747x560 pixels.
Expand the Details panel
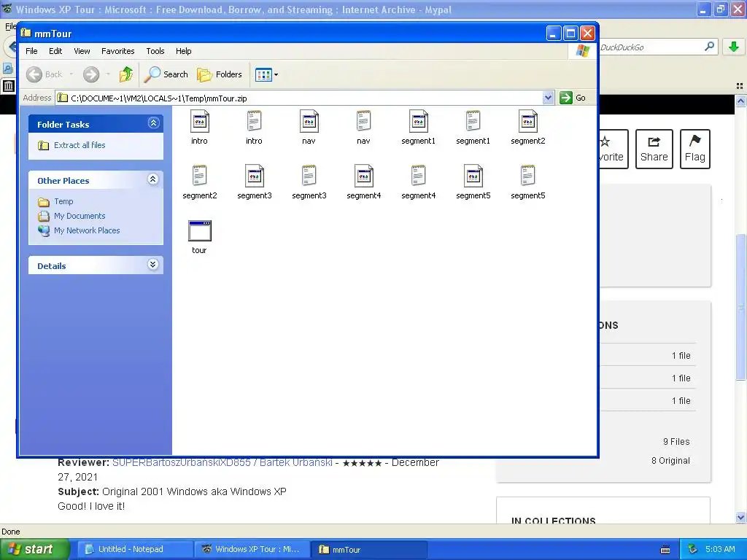[x=153, y=265]
